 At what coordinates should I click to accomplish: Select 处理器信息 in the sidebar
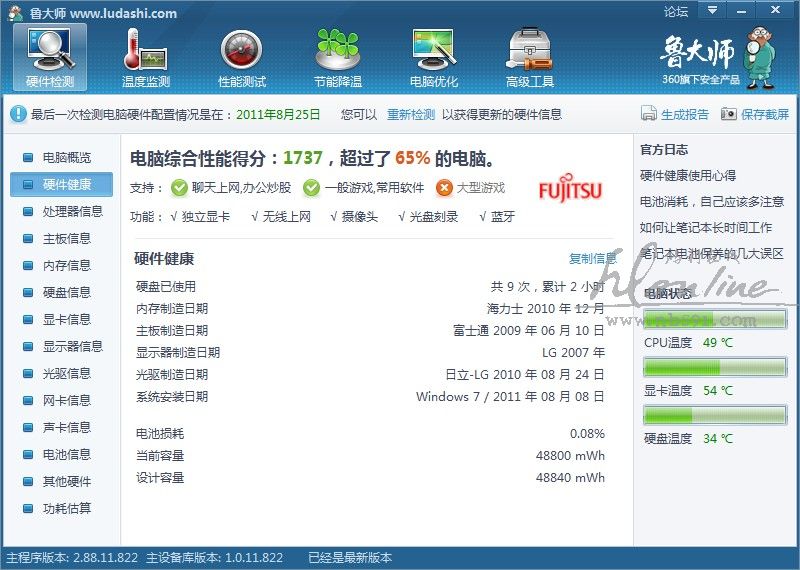coord(72,211)
